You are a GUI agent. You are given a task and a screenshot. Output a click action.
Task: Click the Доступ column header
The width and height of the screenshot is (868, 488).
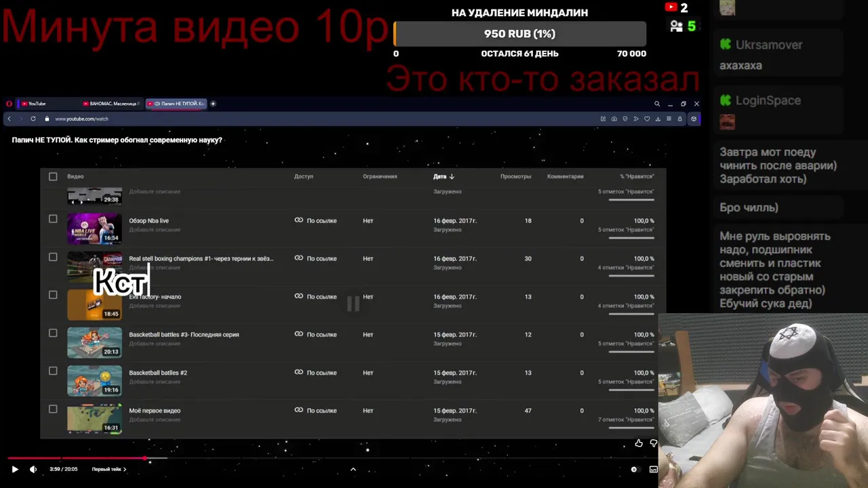[x=304, y=176]
